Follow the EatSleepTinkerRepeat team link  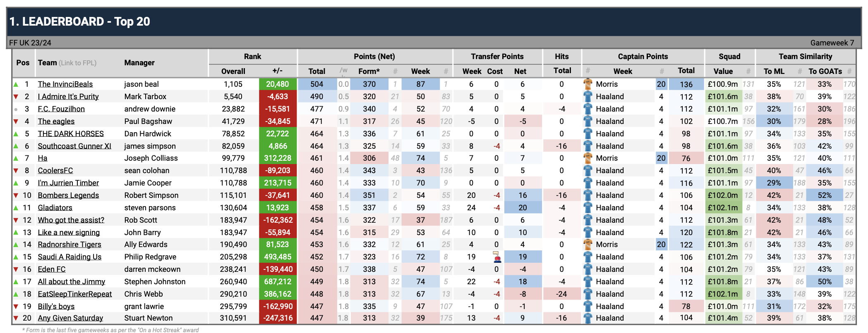point(74,294)
